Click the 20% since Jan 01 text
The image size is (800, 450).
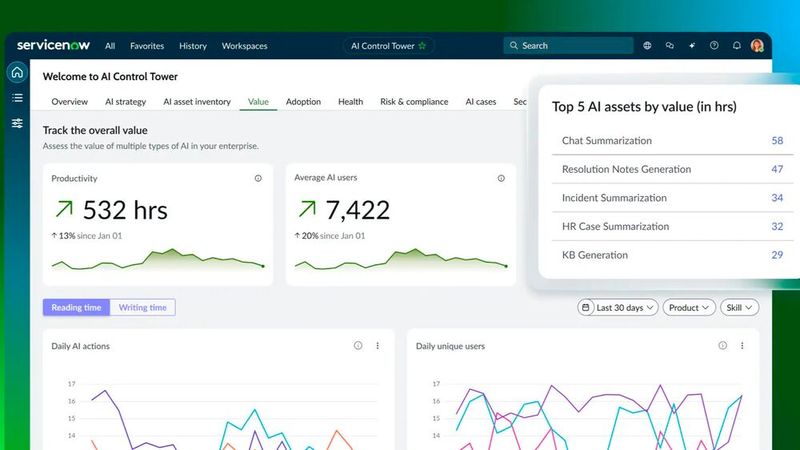pos(330,236)
